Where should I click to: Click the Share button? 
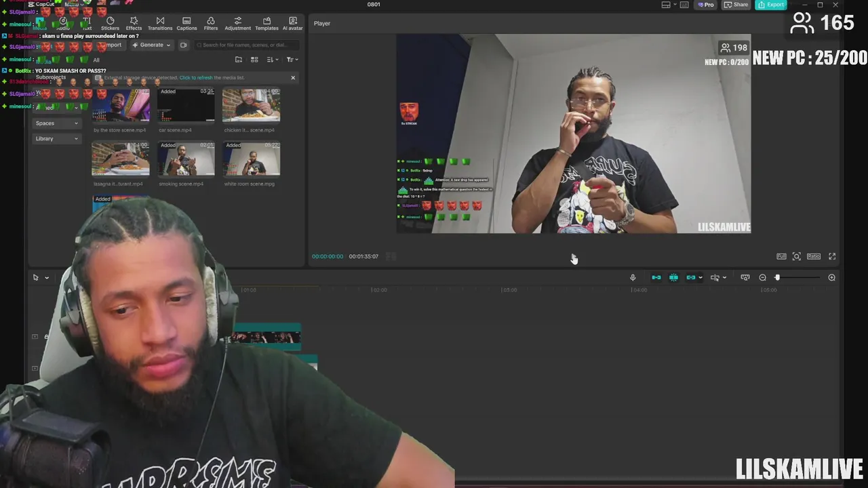(x=736, y=5)
